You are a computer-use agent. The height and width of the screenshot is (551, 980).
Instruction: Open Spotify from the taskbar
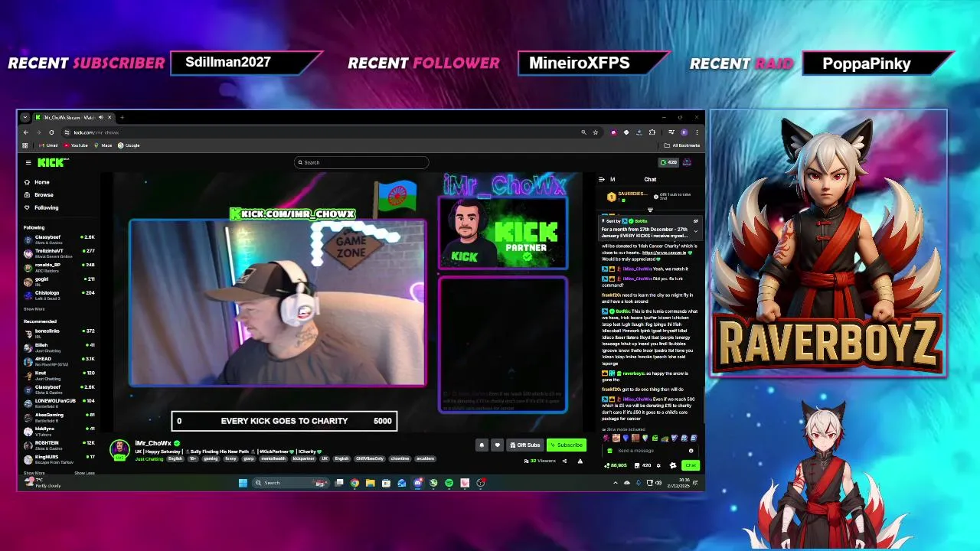[x=448, y=482]
